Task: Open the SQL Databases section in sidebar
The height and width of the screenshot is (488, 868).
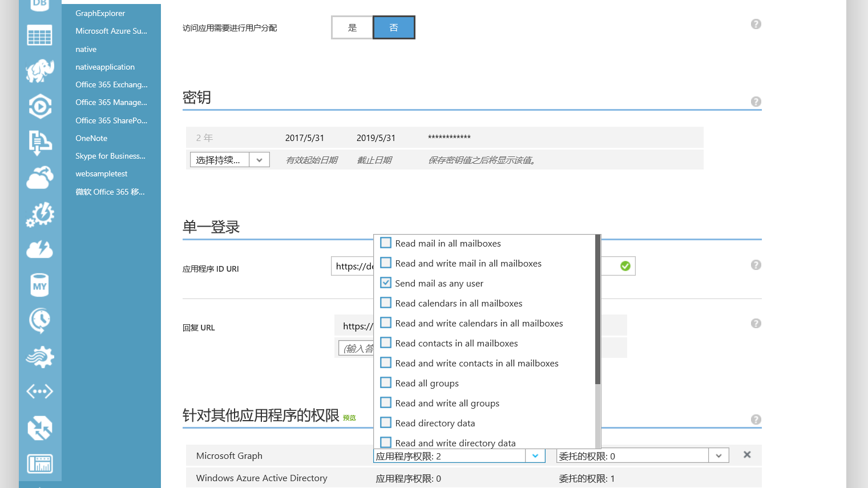Action: point(39,5)
